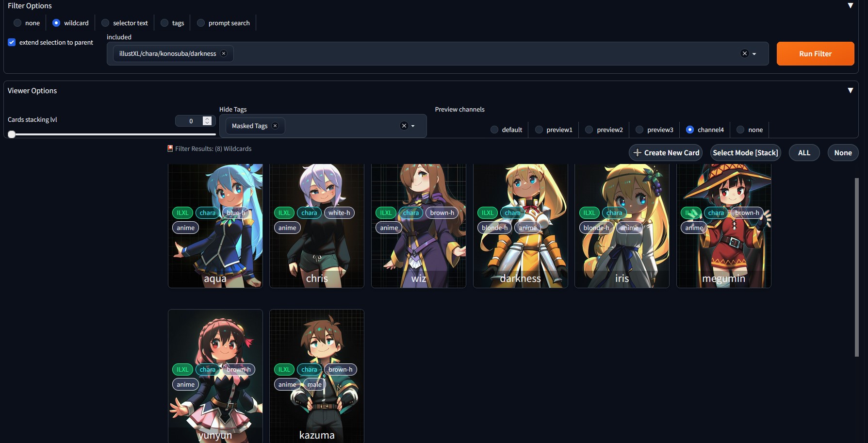Click the brown-h tag on megumin card

click(747, 213)
